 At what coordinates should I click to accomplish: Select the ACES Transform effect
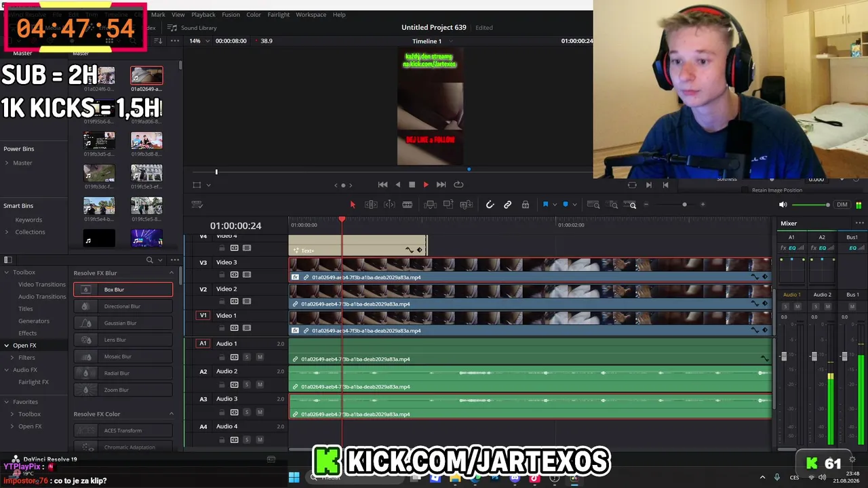point(123,430)
